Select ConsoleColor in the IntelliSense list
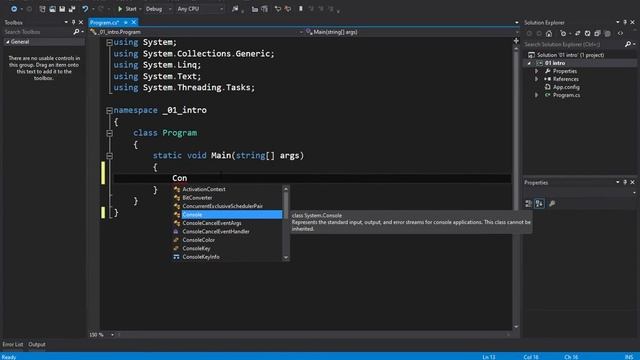This screenshot has width=640, height=360. point(227,240)
